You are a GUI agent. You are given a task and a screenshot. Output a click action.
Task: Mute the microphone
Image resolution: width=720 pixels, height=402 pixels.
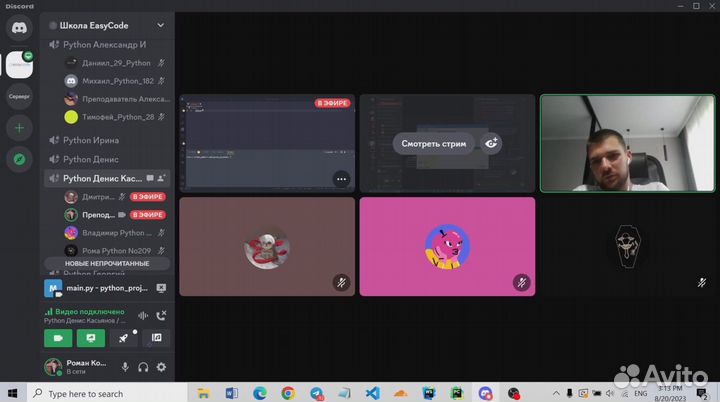pos(125,367)
